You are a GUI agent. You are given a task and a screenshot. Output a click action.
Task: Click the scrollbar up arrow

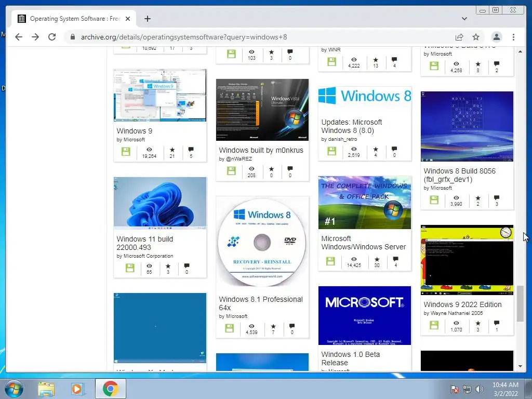point(520,51)
